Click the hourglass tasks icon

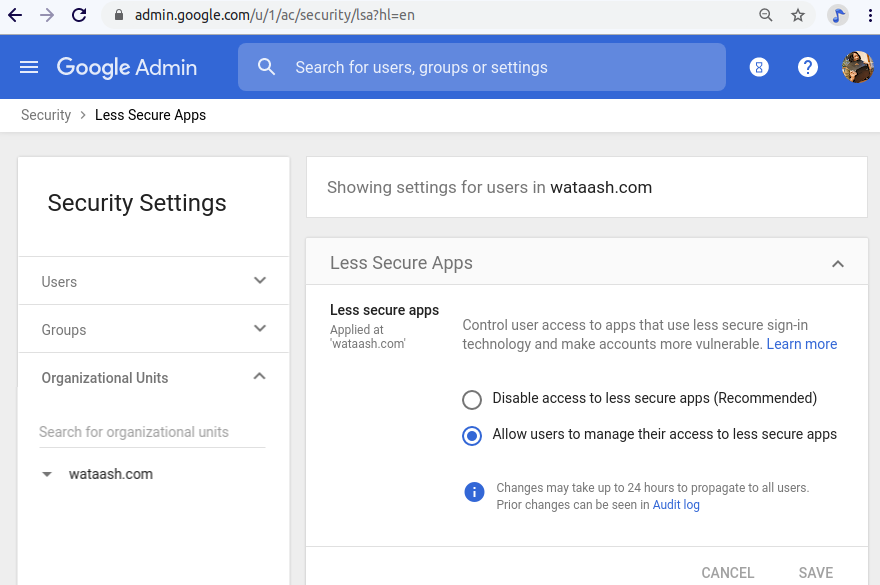tap(759, 67)
